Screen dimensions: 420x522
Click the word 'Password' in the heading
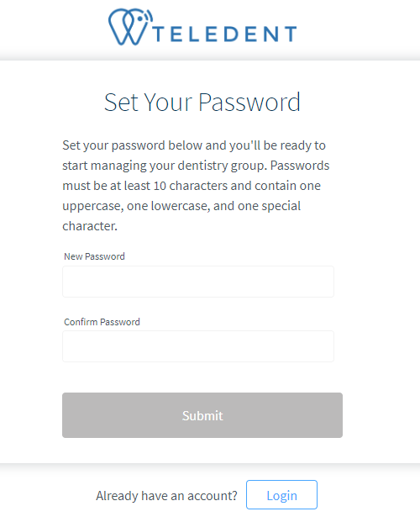[249, 103]
